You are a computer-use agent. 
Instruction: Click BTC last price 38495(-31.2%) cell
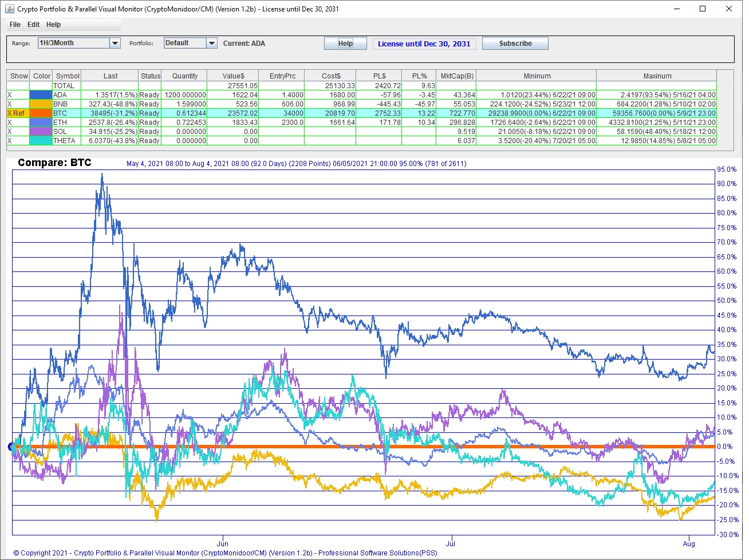[110, 113]
